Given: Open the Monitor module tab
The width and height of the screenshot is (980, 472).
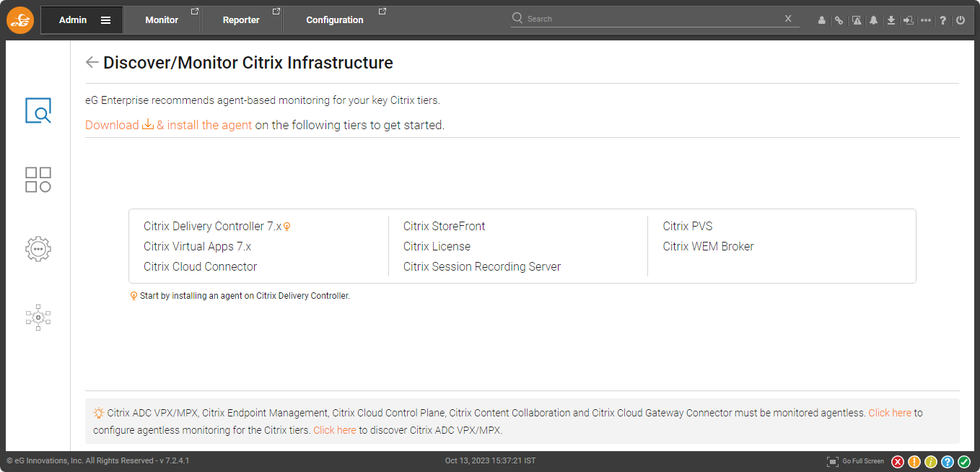Looking at the screenshot, I should pyautogui.click(x=162, y=20).
